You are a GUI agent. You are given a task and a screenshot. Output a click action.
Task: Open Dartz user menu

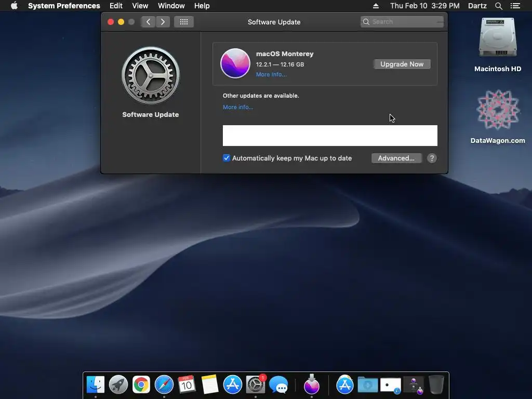(x=477, y=6)
